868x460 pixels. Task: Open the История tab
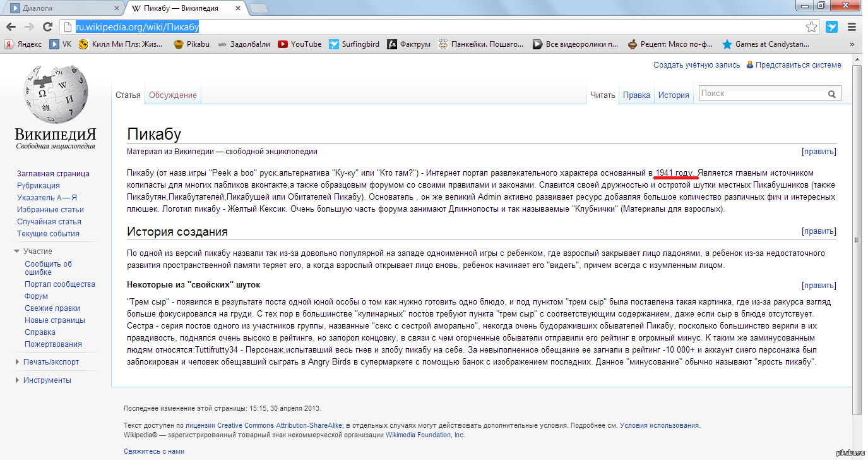coord(674,95)
